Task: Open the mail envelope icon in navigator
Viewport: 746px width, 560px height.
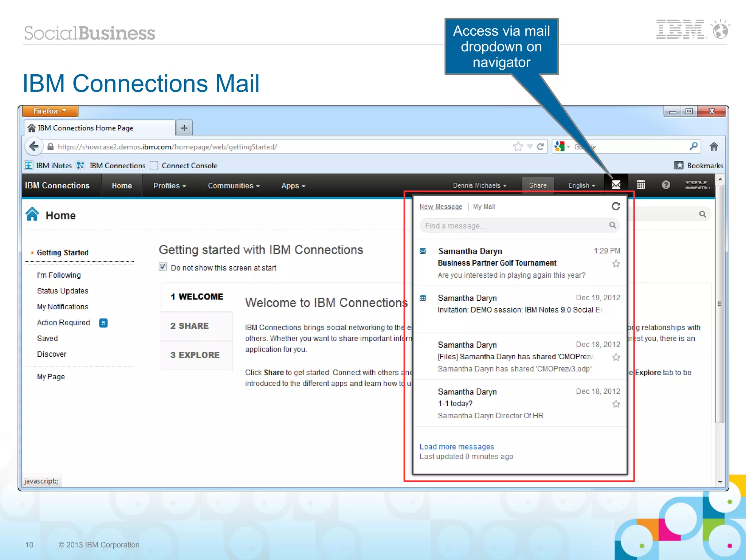Action: 616,185
